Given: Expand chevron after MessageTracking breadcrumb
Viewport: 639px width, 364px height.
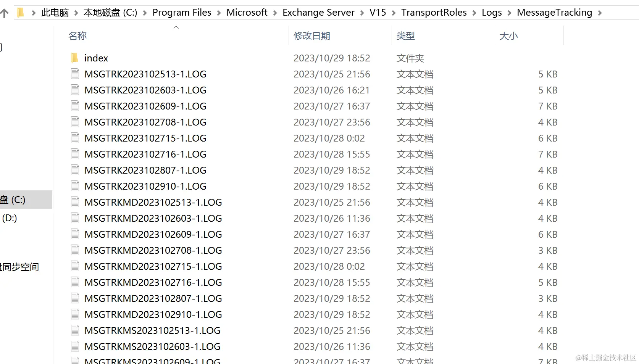Looking at the screenshot, I should tap(600, 13).
